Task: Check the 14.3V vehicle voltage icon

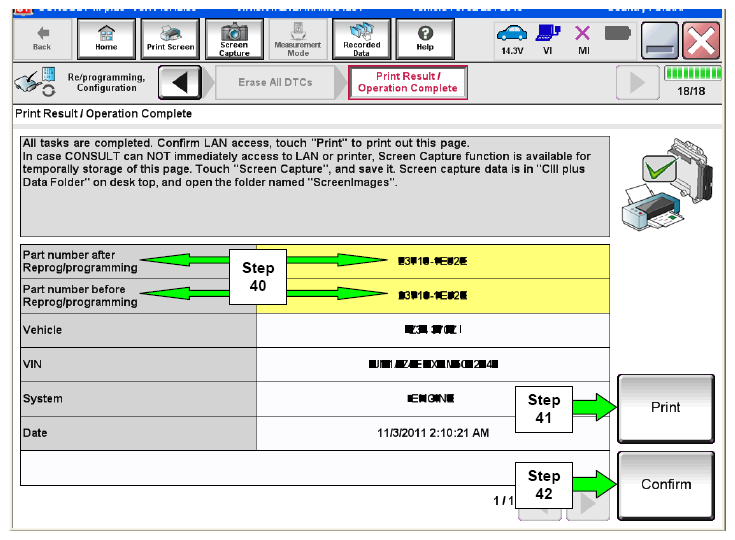Action: 510,37
